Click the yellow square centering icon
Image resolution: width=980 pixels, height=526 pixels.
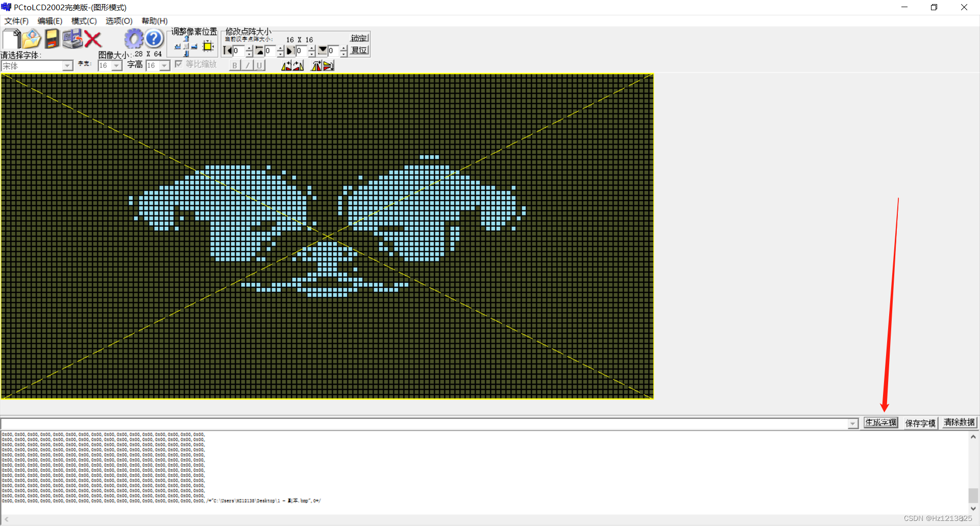[208, 46]
